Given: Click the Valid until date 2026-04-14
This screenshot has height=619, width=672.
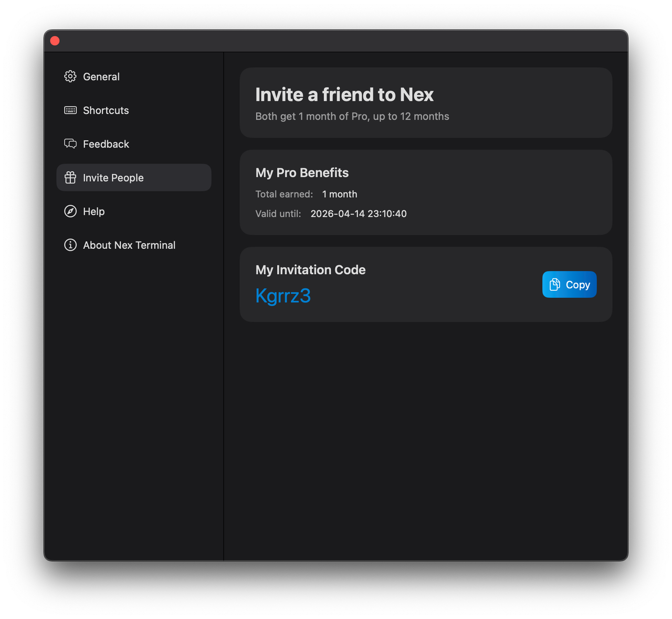Looking at the screenshot, I should point(358,214).
